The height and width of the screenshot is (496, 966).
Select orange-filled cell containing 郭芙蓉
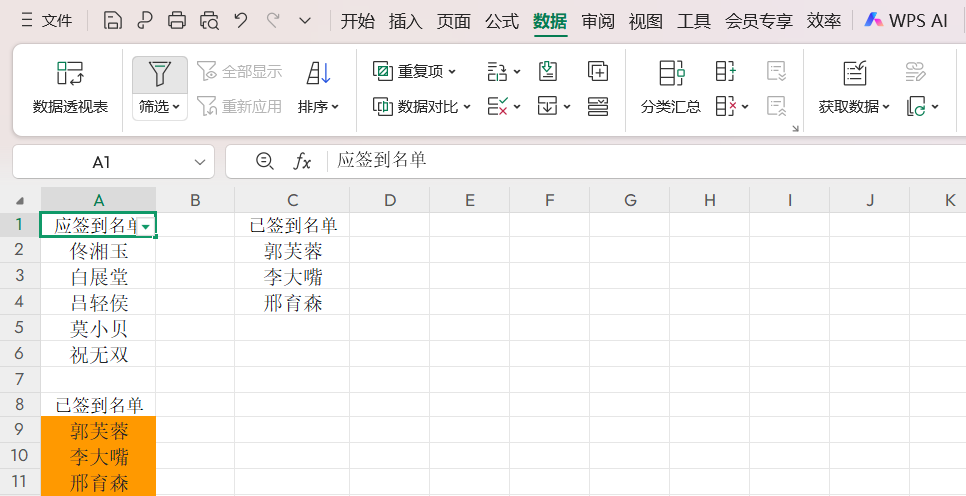click(99, 431)
